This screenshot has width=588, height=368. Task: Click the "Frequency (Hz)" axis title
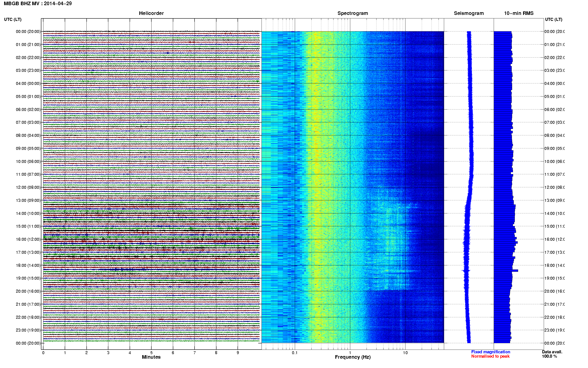[353, 357]
